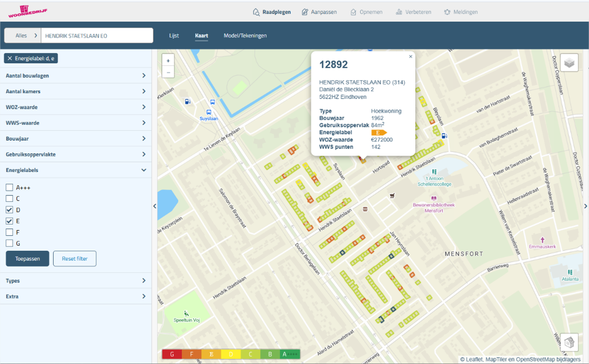Close the property 12892 popup

coord(411,57)
